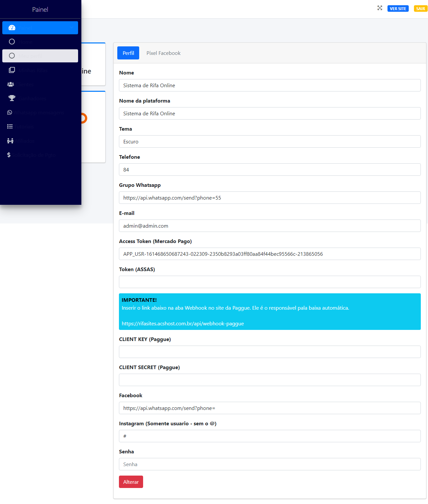Select the Meu perfil circle item
This screenshot has width=428, height=504.
12,56
